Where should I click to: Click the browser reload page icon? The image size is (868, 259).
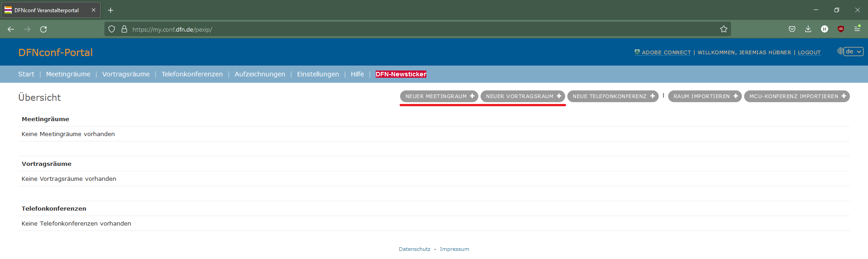[43, 29]
